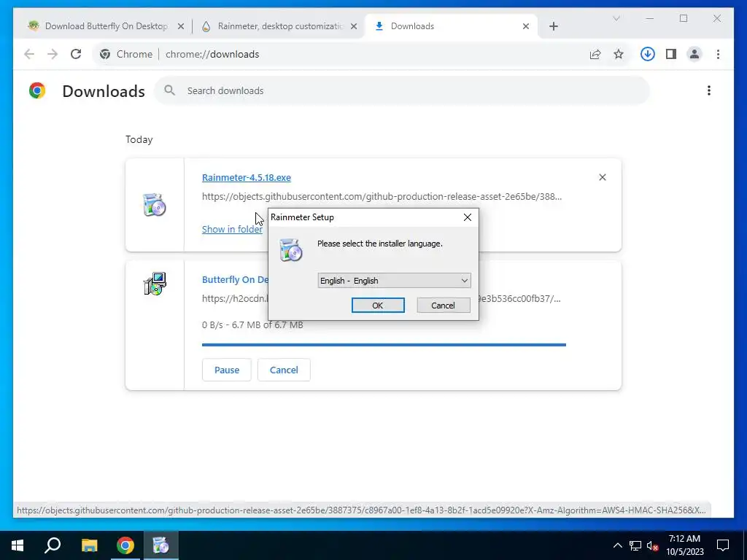
Task: Remove Rainmeter download from list
Action: pyautogui.click(x=602, y=177)
